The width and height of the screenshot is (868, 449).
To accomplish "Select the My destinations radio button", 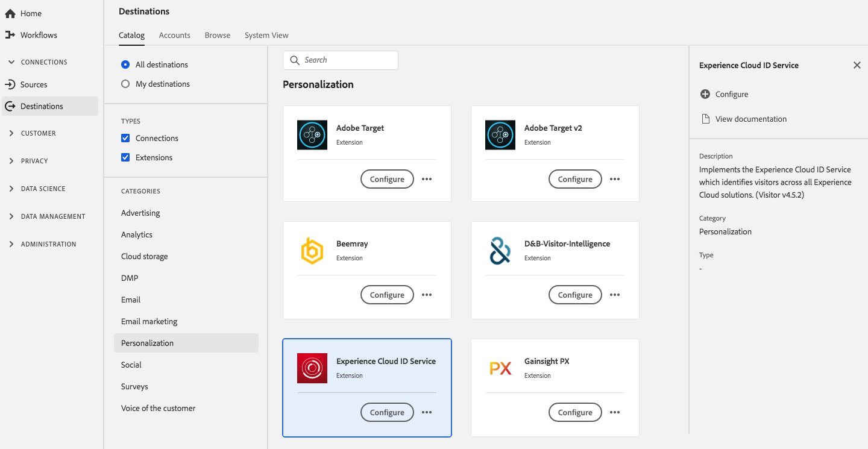I will [125, 84].
